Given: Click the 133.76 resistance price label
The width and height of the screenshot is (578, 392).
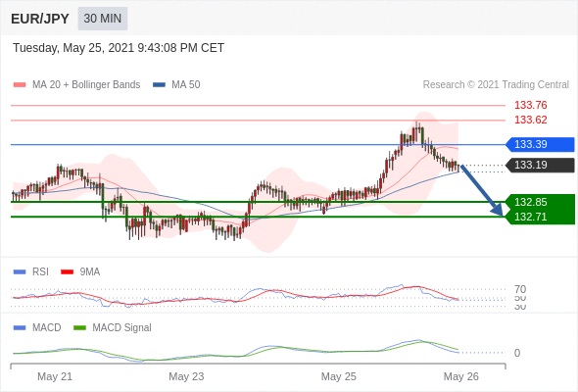Looking at the screenshot, I should [x=530, y=105].
